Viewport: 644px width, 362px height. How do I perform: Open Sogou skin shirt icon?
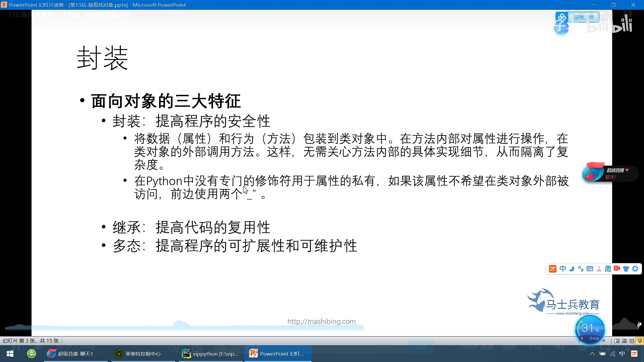coord(626,269)
